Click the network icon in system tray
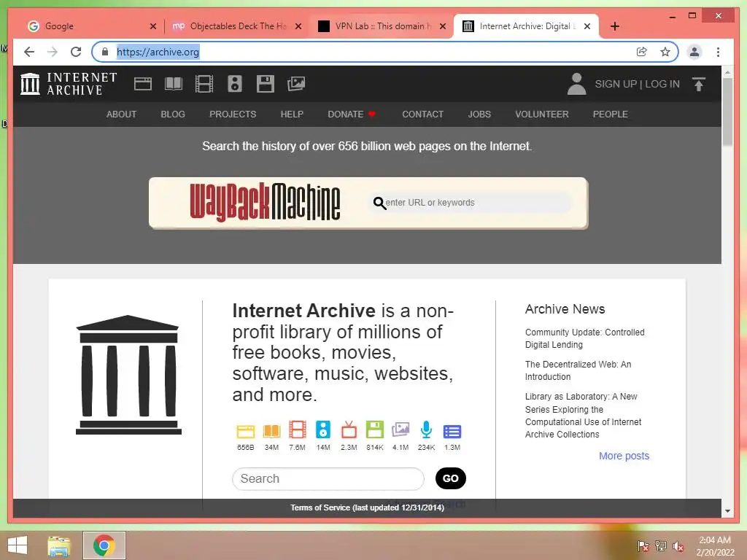The width and height of the screenshot is (747, 560). point(661,546)
